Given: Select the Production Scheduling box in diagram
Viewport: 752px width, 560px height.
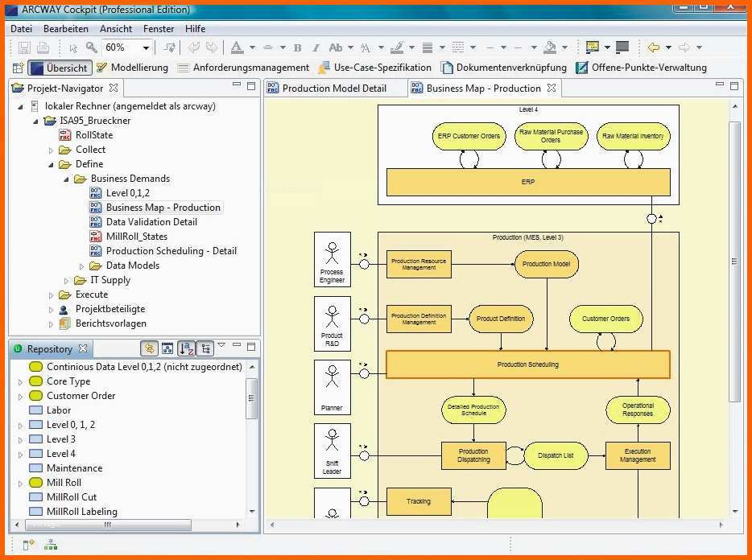Looking at the screenshot, I should pyautogui.click(x=528, y=364).
